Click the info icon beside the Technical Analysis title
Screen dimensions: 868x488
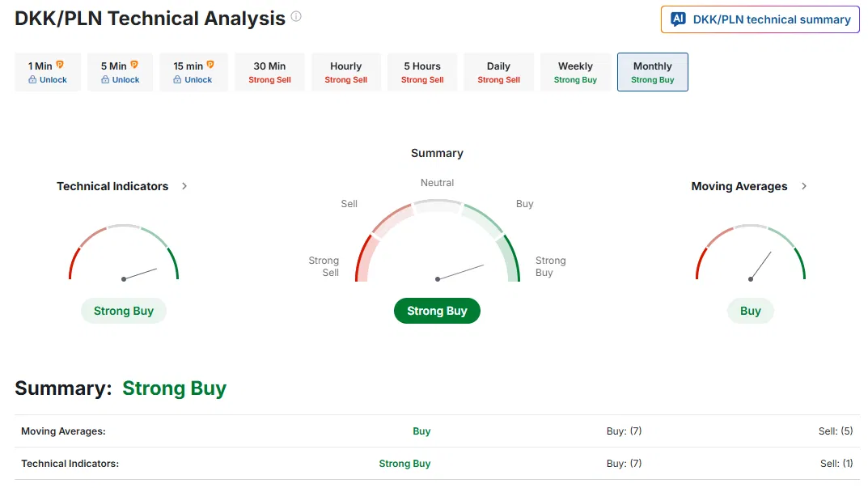pyautogui.click(x=296, y=17)
